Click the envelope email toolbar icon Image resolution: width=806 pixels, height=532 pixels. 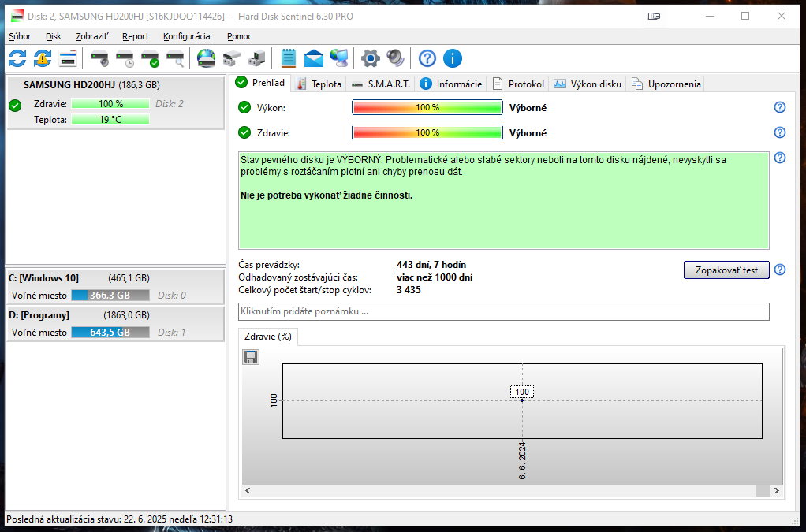[314, 58]
